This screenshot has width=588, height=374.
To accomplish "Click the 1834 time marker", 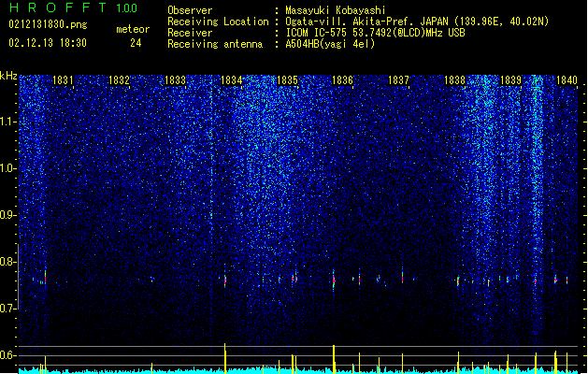I will click(x=232, y=80).
